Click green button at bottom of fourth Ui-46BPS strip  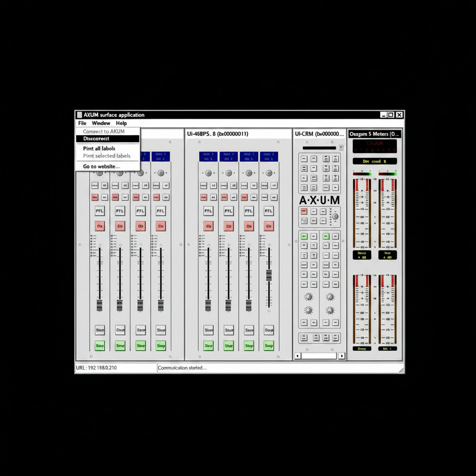coord(269,346)
